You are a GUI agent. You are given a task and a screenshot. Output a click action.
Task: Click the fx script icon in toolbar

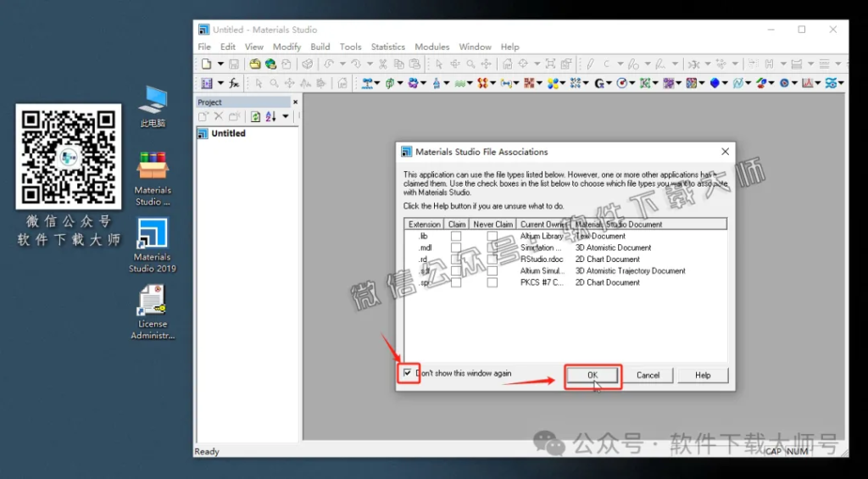234,83
